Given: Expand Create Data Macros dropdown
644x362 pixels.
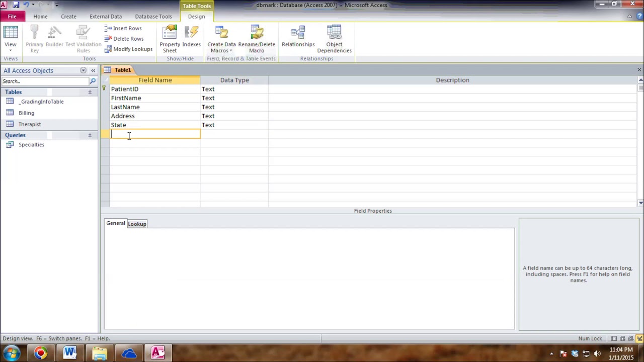Looking at the screenshot, I should [221, 39].
